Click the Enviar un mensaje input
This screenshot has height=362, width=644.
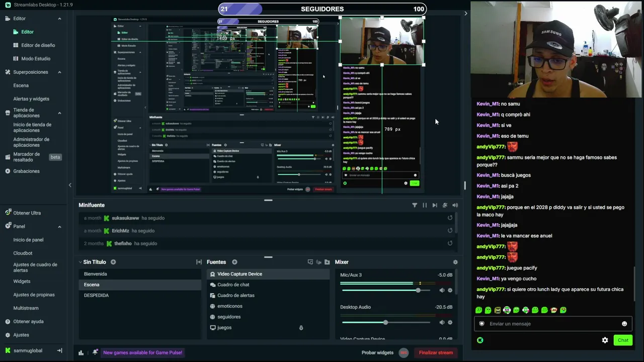click(x=553, y=324)
